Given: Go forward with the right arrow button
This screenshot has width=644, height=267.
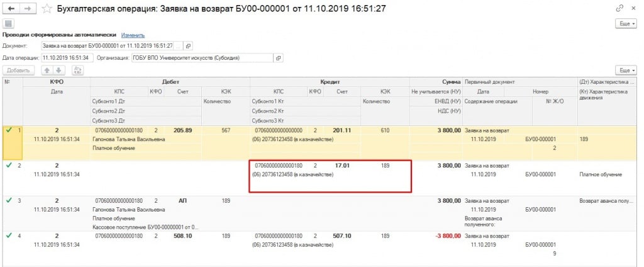Looking at the screenshot, I should tap(28, 8).
